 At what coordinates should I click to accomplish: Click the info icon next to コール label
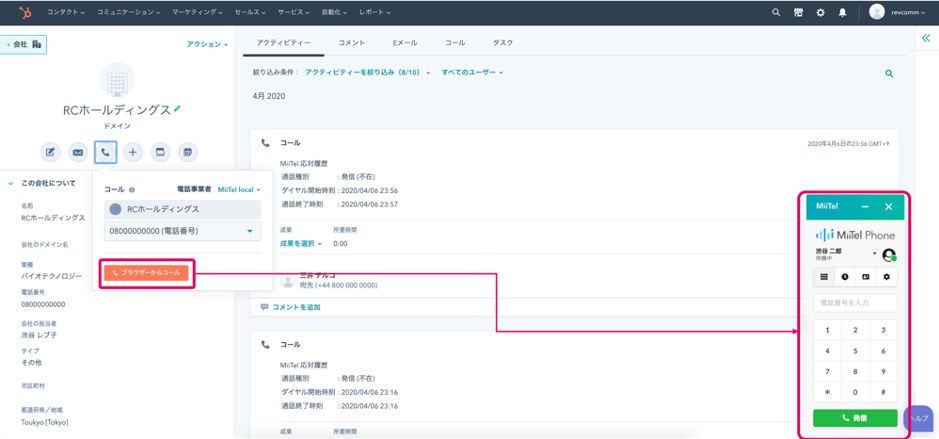132,189
